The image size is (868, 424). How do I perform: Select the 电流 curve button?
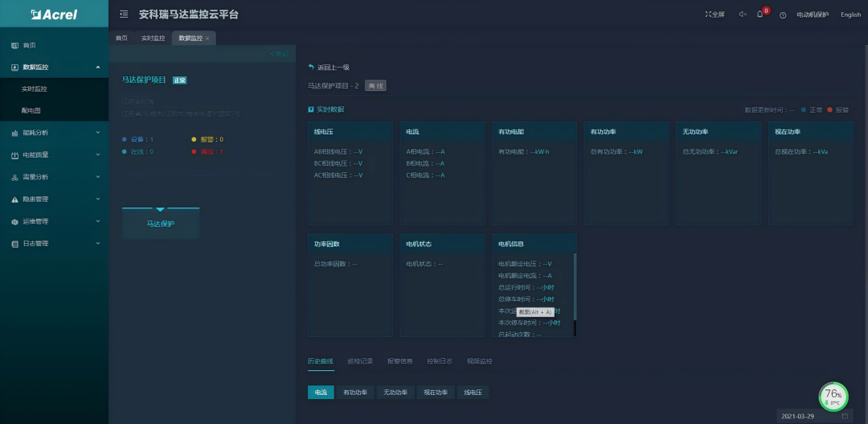click(321, 393)
